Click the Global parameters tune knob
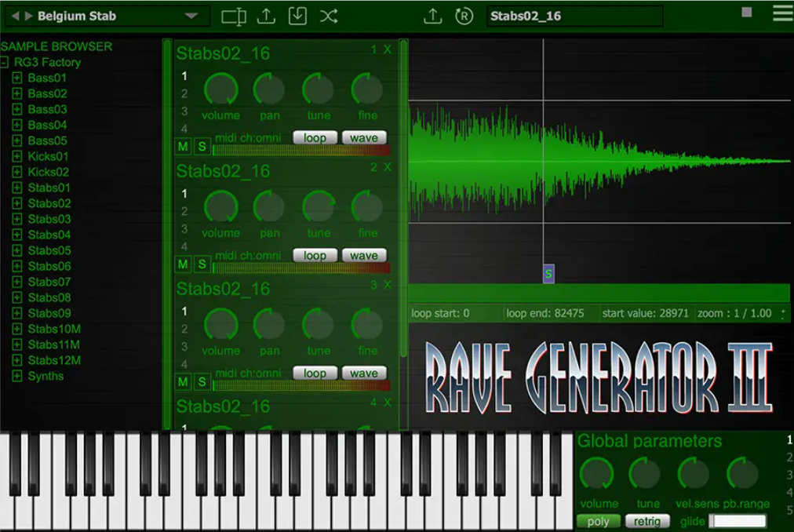 [x=645, y=474]
